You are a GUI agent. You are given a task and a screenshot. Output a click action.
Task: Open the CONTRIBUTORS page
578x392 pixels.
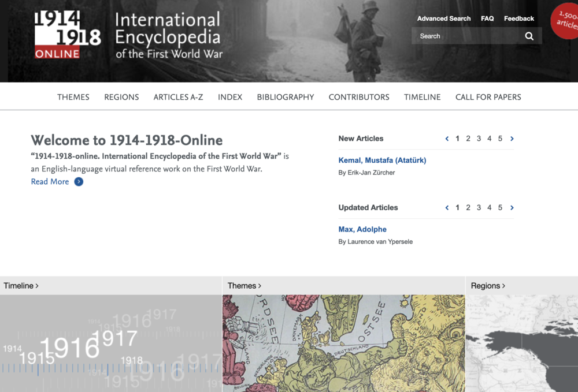point(359,97)
